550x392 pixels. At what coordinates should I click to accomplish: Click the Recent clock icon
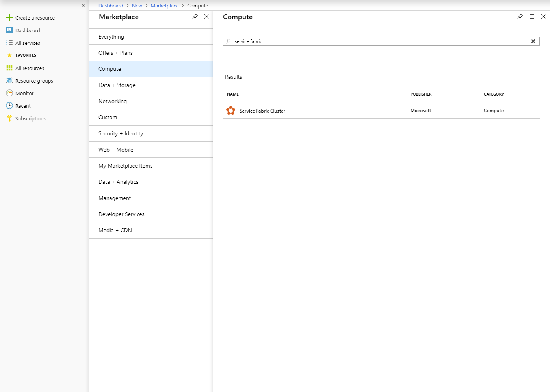click(9, 105)
